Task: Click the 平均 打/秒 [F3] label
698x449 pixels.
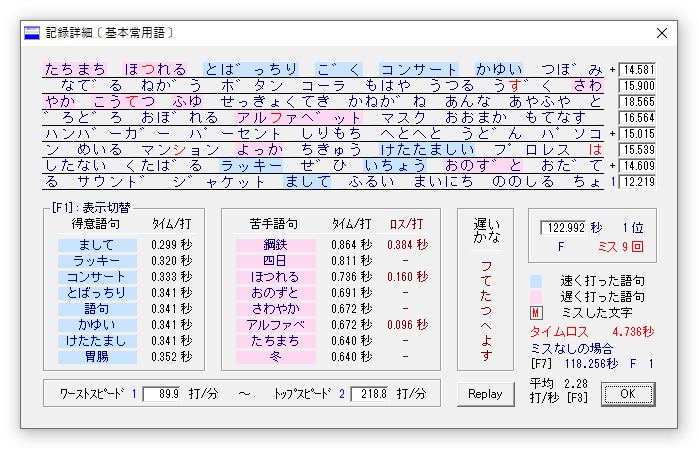Action: tap(559, 390)
